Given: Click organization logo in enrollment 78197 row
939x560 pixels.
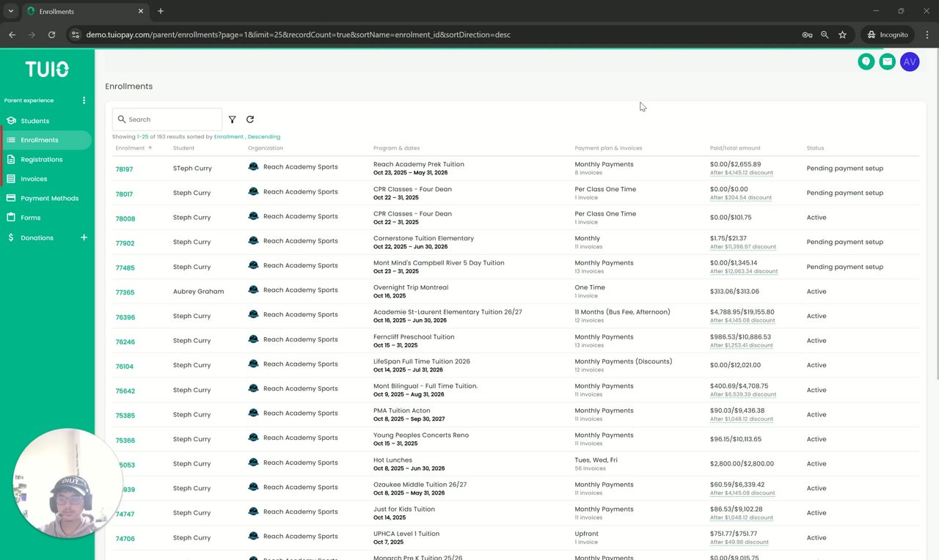Looking at the screenshot, I should [x=253, y=167].
